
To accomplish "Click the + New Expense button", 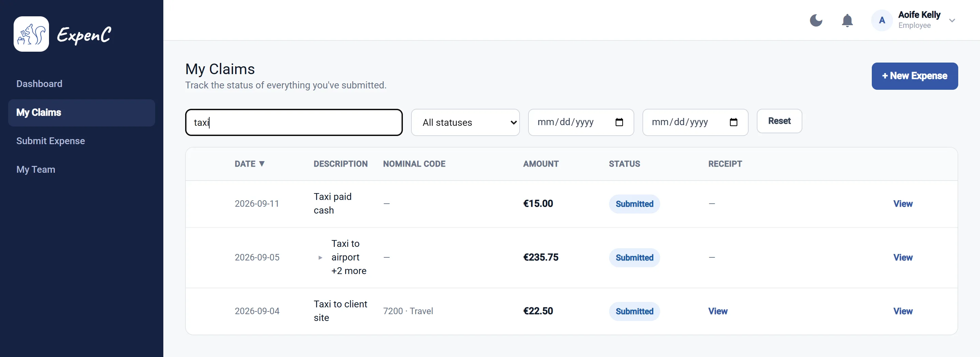I will point(915,76).
